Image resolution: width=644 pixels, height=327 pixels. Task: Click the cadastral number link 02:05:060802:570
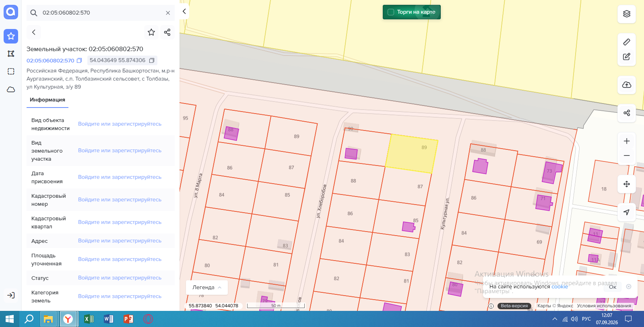tap(50, 60)
